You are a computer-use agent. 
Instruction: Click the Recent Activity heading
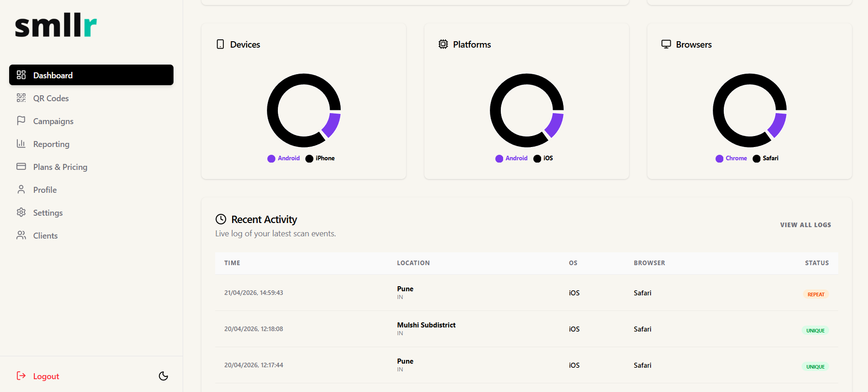[264, 219]
